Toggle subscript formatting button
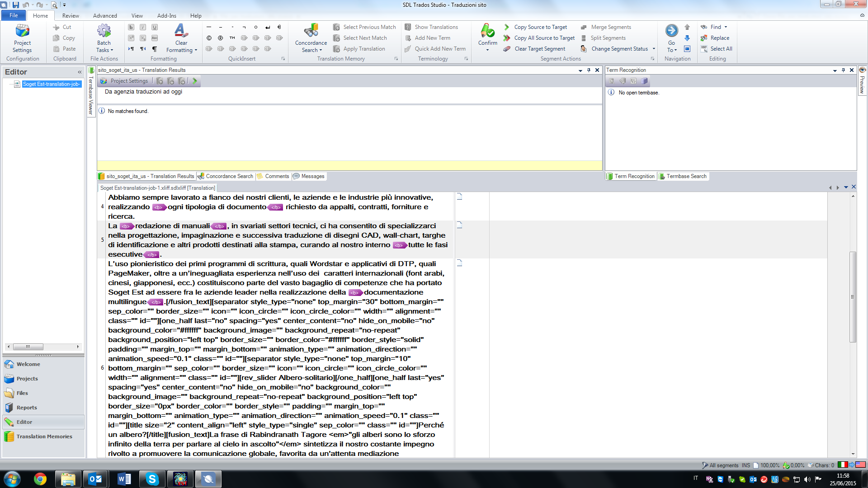 click(x=143, y=38)
